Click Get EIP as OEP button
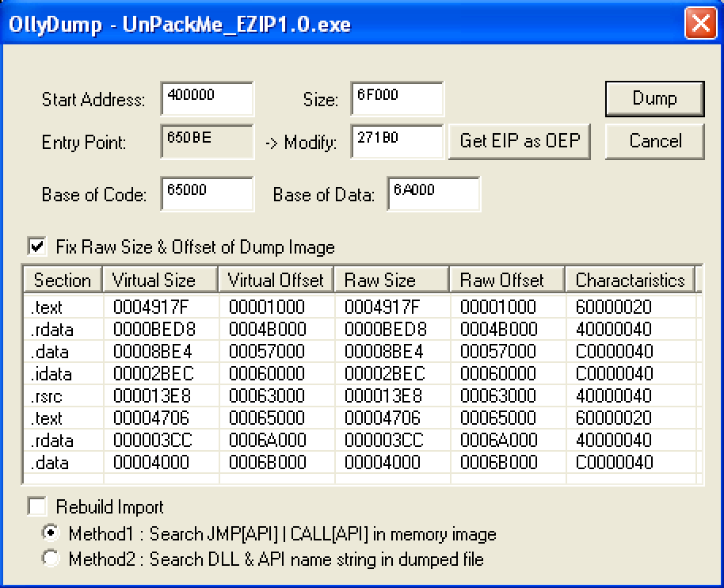 520,141
